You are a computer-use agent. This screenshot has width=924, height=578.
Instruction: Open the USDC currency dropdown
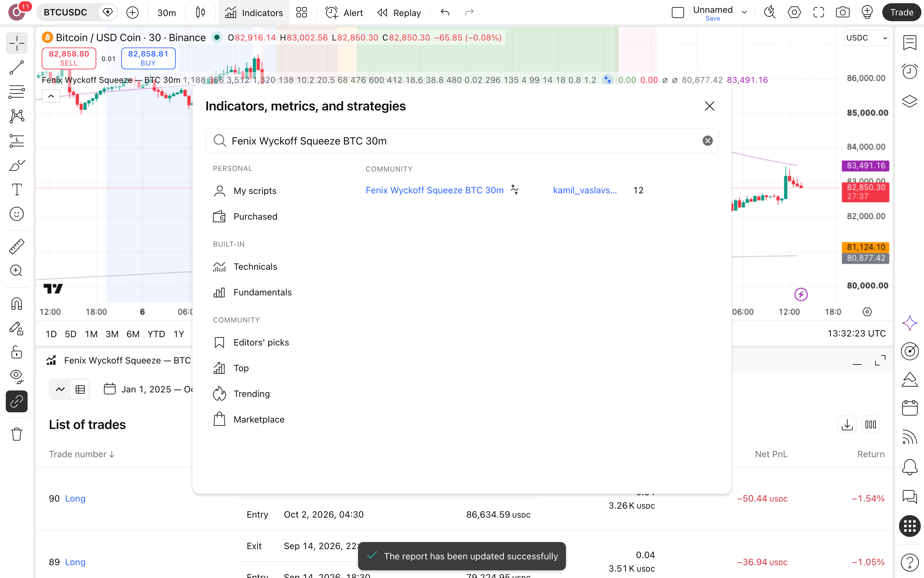pyautogui.click(x=866, y=38)
